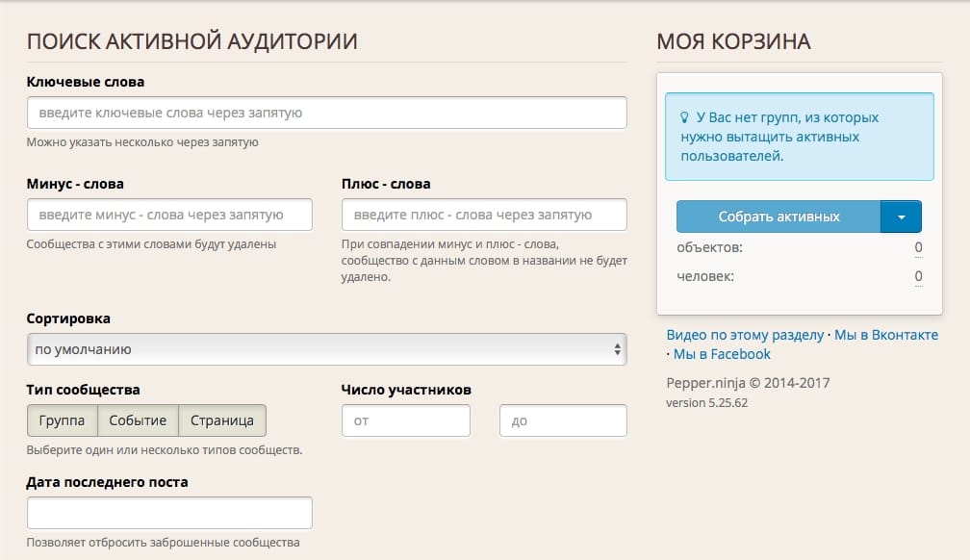The height and width of the screenshot is (560, 970).
Task: Open the Сортировка dropdown
Action: pyautogui.click(x=326, y=349)
